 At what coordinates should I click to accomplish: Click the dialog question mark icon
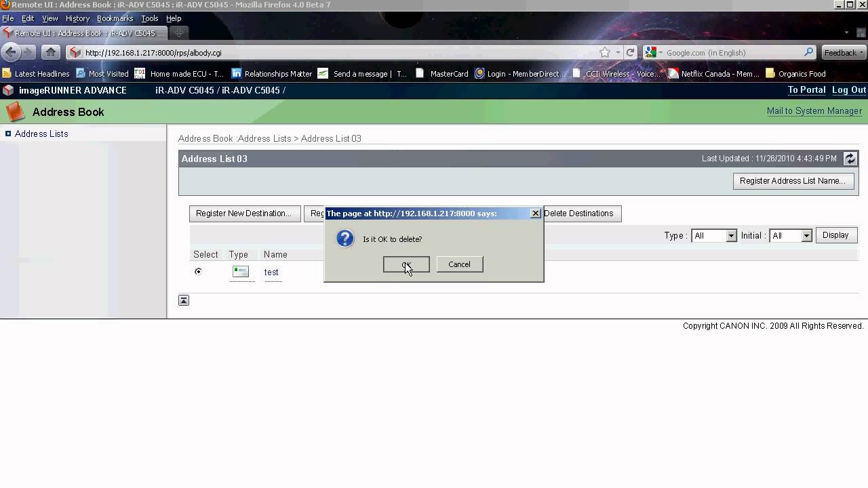point(345,239)
